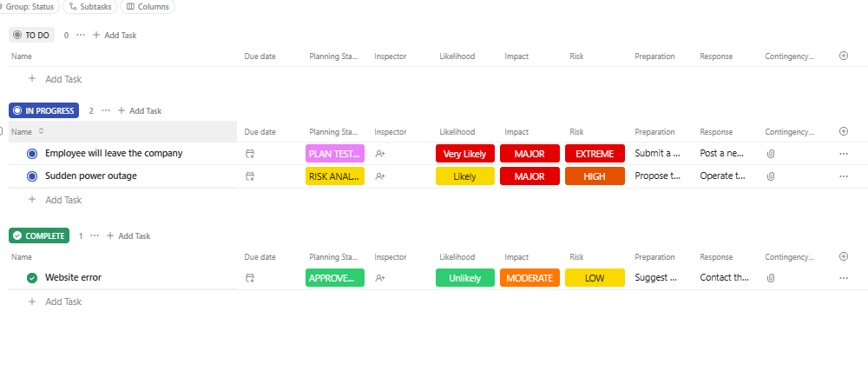Toggle status circle for Employee will leave the company
The height and width of the screenshot is (378, 868).
(x=32, y=154)
